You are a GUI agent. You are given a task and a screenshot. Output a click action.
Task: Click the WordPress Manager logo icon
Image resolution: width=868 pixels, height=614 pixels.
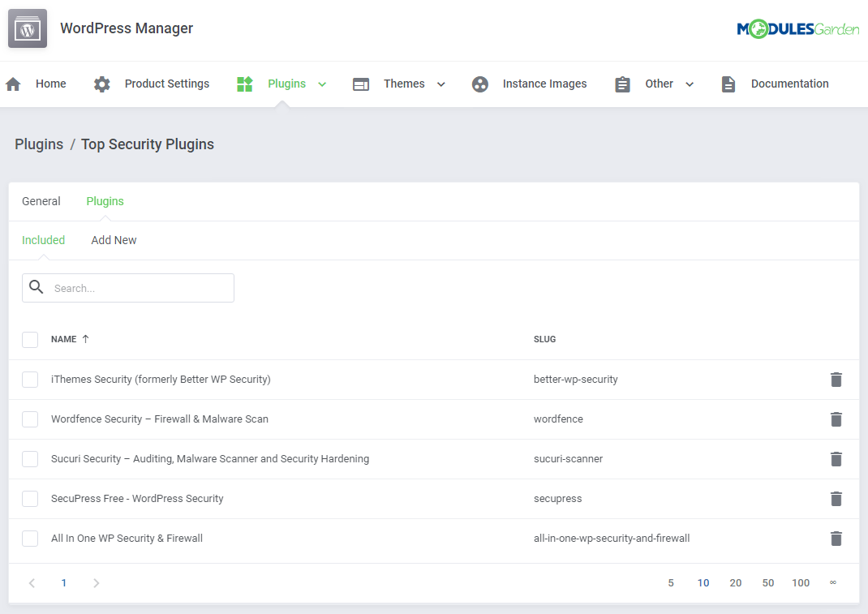(x=28, y=28)
